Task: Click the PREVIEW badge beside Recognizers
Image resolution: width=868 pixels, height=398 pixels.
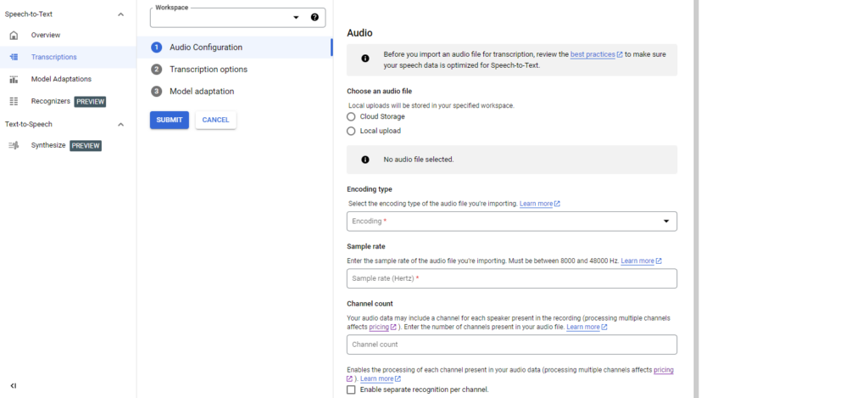Action: (x=90, y=102)
